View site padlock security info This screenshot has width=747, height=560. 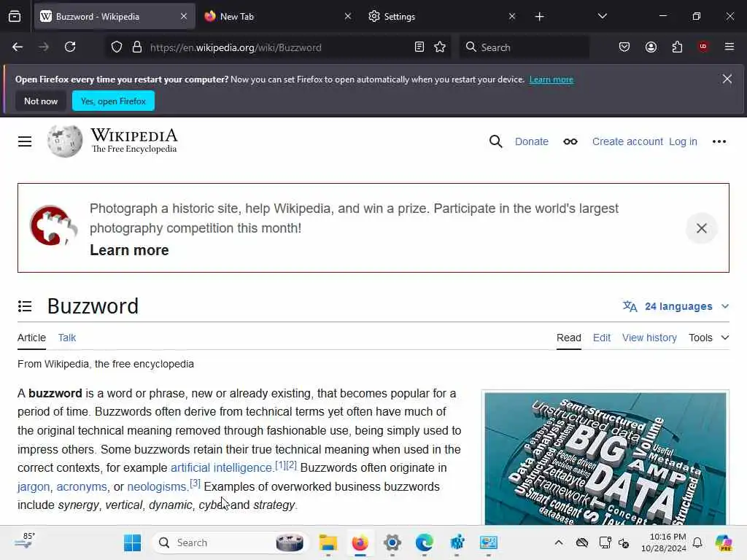click(x=137, y=47)
